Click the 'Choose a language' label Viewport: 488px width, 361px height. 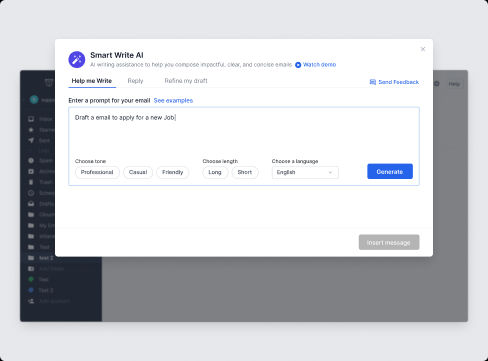(295, 161)
